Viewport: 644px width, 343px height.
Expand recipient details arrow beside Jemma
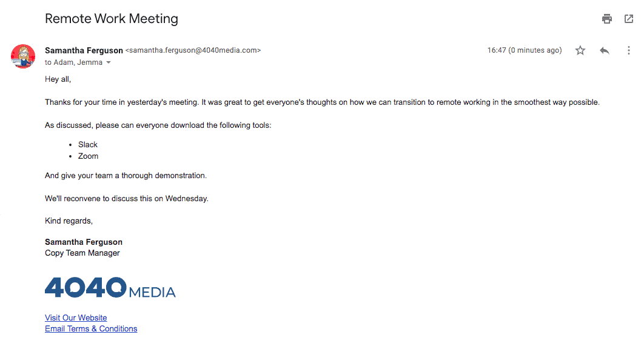[109, 62]
